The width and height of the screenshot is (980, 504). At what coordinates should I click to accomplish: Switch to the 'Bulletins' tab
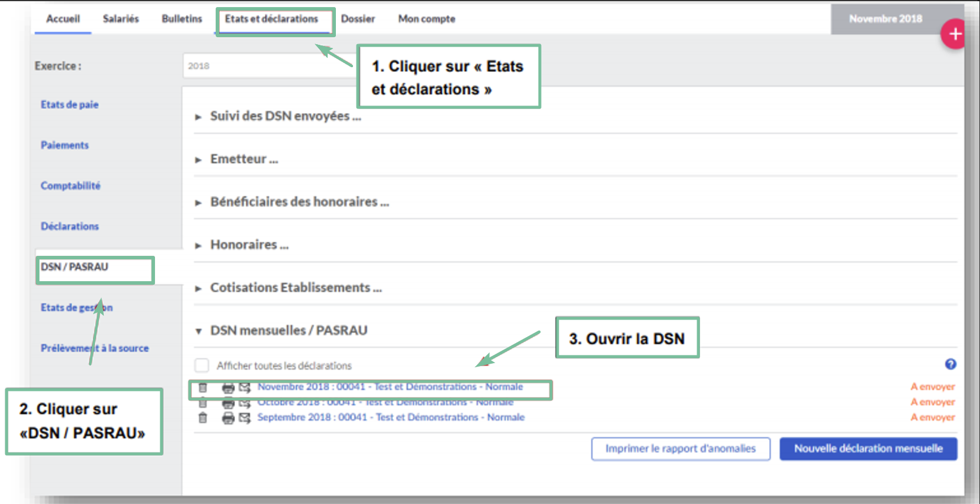(182, 19)
